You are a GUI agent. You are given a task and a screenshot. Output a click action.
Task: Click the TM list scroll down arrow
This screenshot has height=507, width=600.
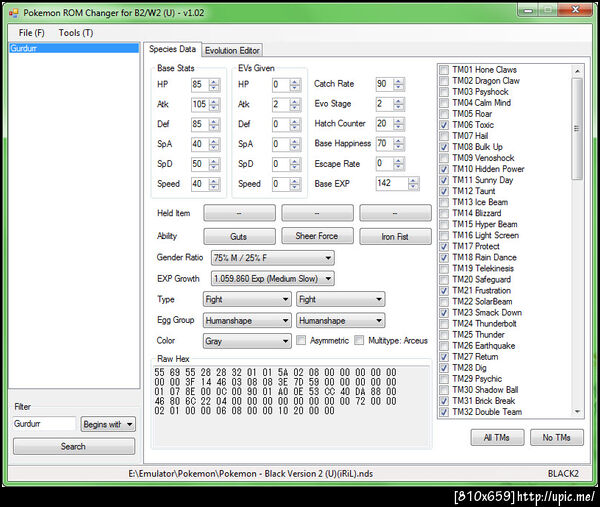coord(577,412)
